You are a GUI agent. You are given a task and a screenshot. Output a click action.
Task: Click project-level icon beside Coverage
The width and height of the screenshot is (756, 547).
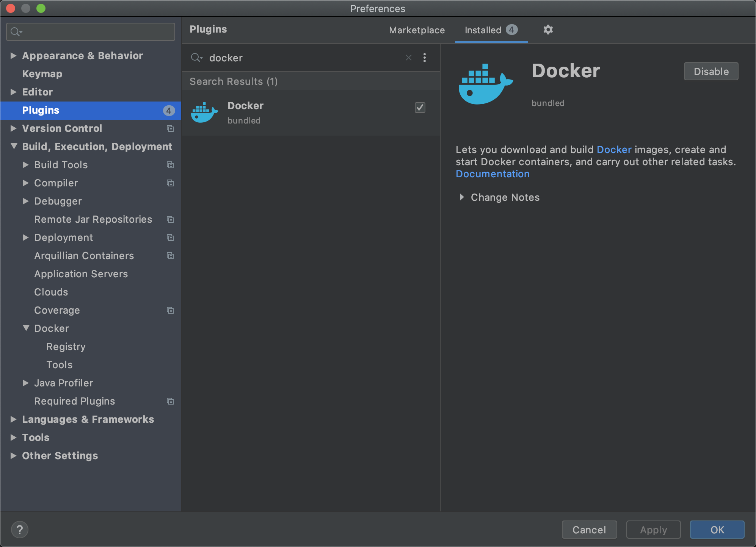[170, 310]
